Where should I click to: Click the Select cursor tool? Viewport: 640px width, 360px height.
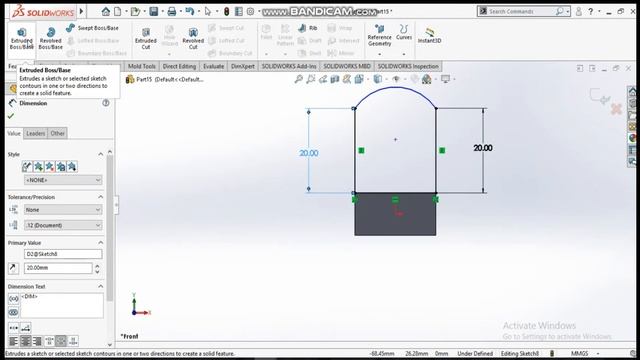coord(208,11)
